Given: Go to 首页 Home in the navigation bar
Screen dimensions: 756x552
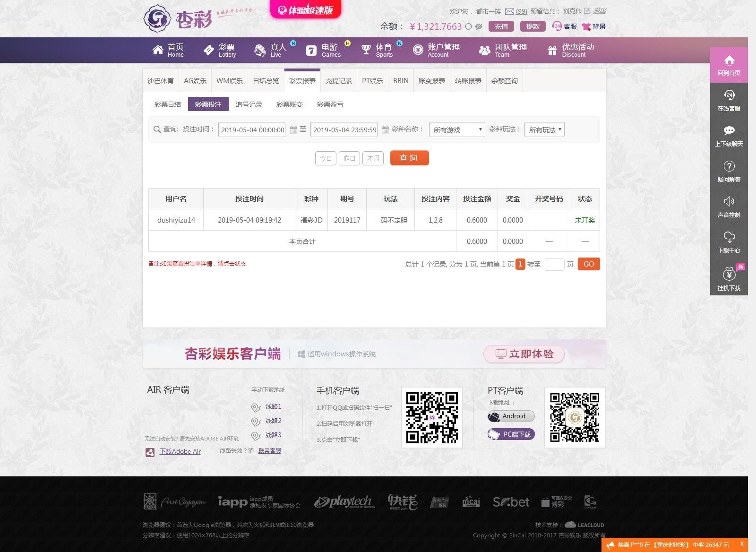Looking at the screenshot, I should [x=168, y=50].
